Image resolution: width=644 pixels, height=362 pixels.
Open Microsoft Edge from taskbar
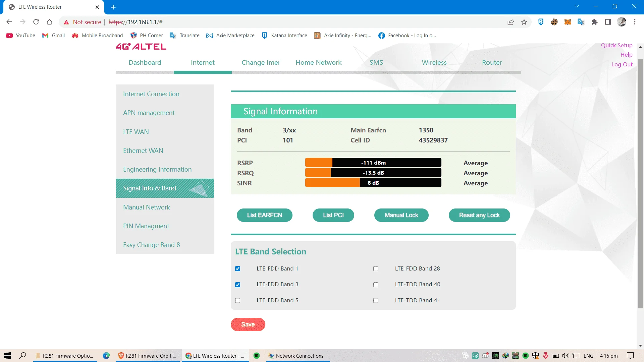coord(106,356)
